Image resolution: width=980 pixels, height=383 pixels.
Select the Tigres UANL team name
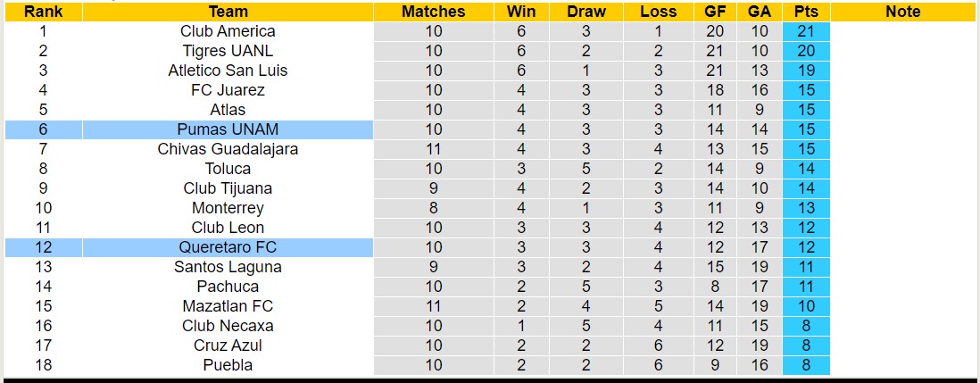(228, 51)
